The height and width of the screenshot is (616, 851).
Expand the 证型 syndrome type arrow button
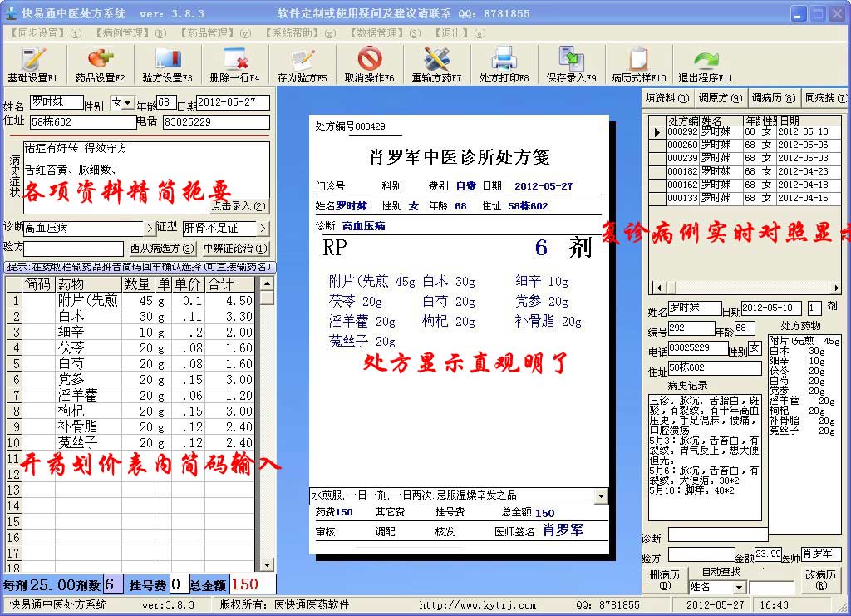pos(263,228)
